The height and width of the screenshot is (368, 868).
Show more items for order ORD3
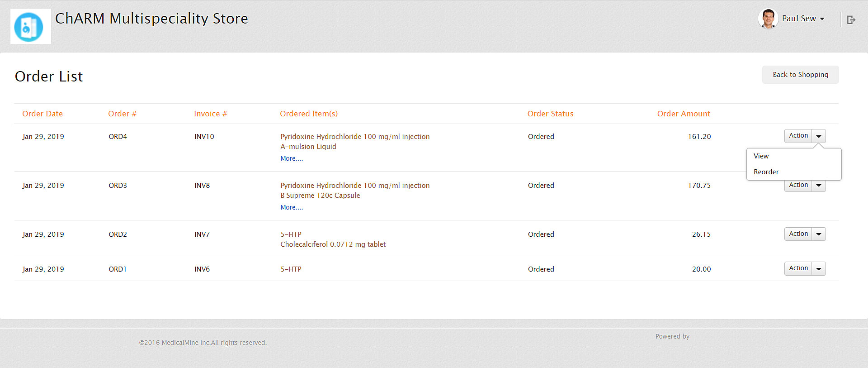click(292, 207)
